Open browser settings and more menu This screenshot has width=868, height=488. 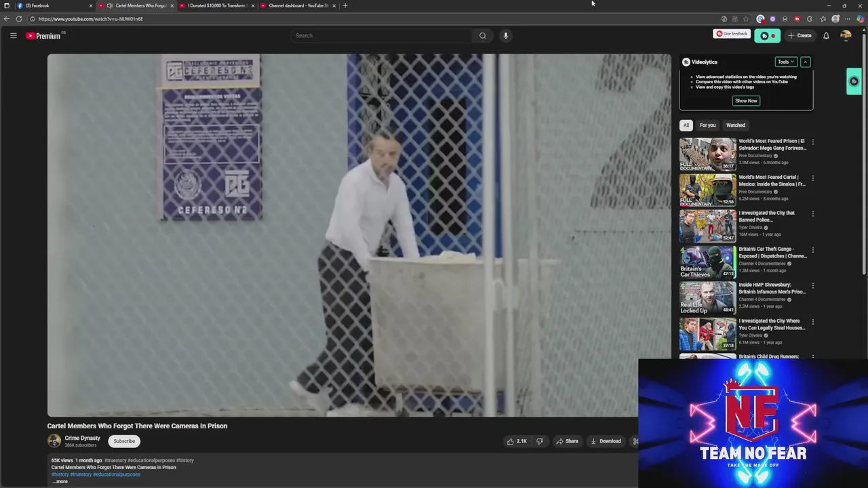click(x=848, y=19)
